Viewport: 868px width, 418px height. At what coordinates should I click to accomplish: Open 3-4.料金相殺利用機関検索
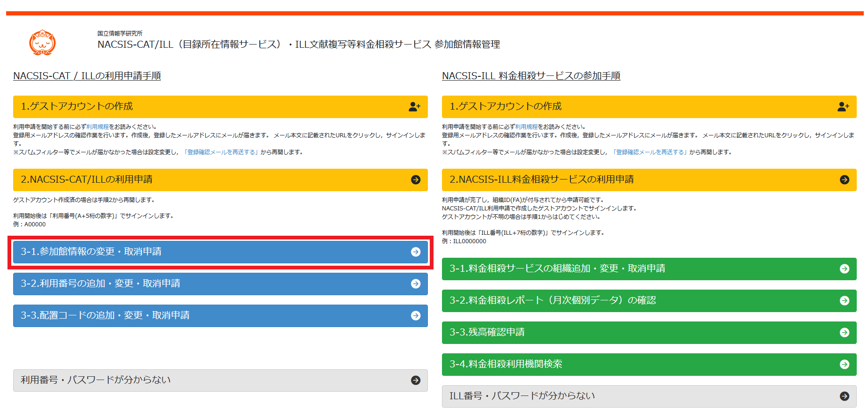pos(649,365)
